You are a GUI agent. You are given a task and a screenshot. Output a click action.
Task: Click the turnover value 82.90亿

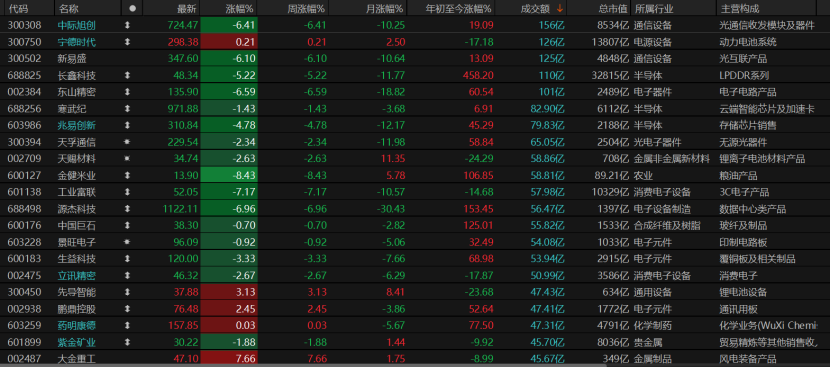pos(547,109)
